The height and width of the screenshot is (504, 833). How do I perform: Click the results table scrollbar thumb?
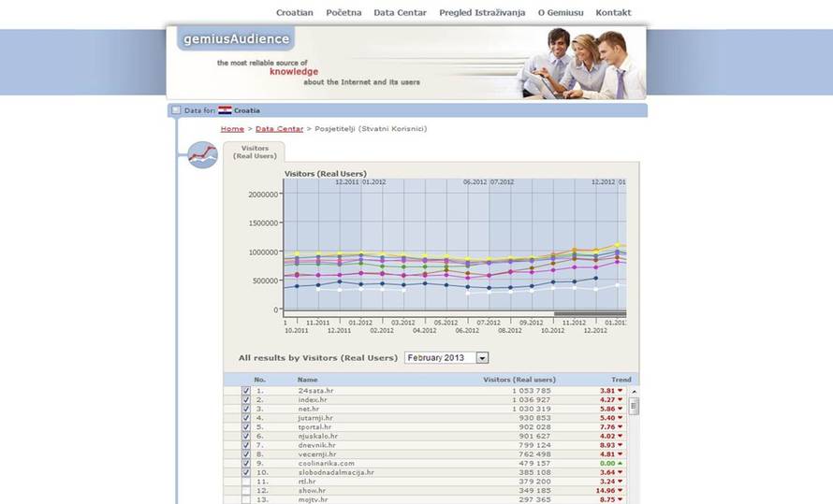(634, 406)
